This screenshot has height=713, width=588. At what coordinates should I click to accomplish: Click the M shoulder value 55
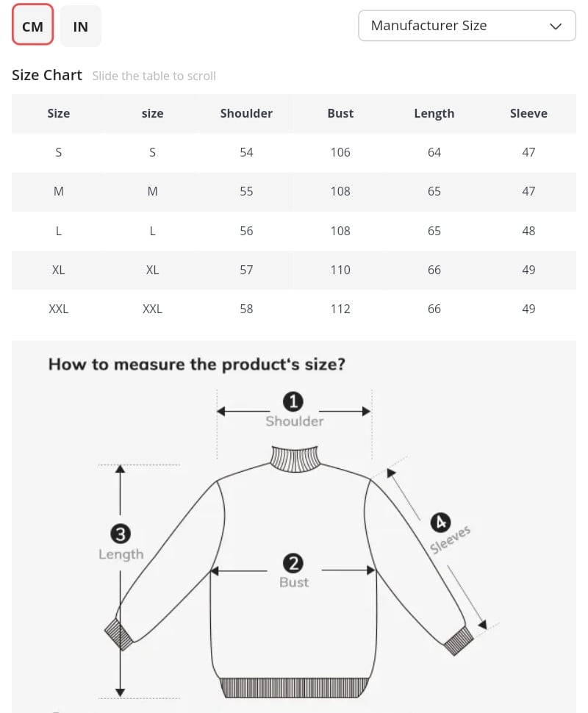[246, 191]
